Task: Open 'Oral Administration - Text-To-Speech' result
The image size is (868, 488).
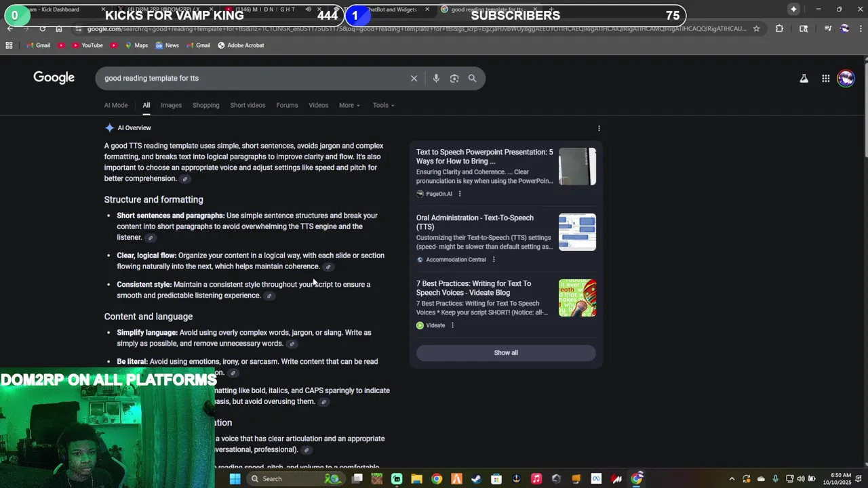Action: click(475, 222)
